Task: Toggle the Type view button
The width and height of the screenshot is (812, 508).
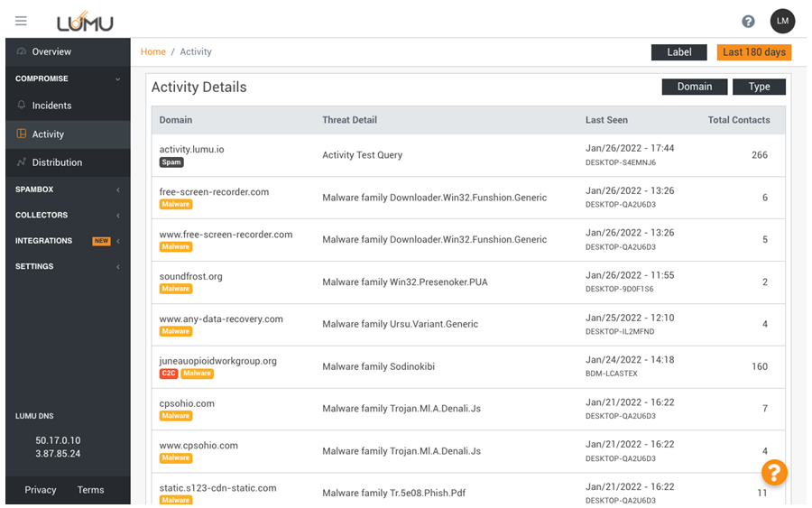Action: [759, 87]
